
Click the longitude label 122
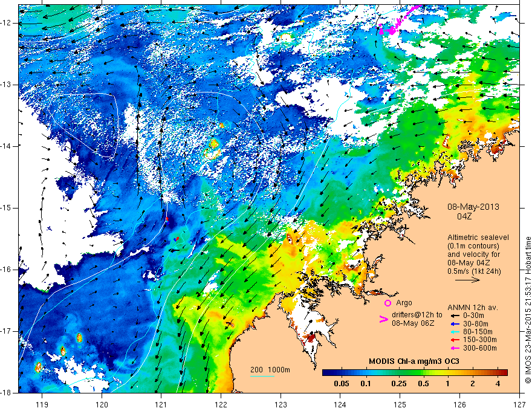point(221,404)
